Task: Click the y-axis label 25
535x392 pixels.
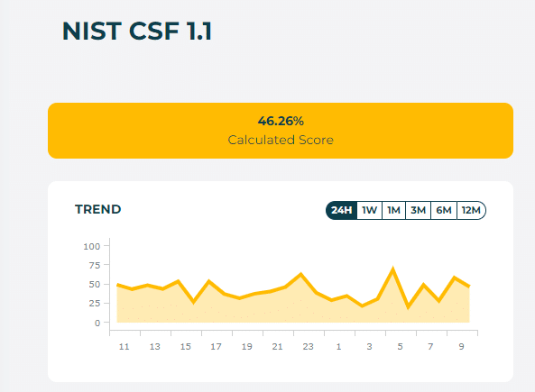Action: [95, 303]
